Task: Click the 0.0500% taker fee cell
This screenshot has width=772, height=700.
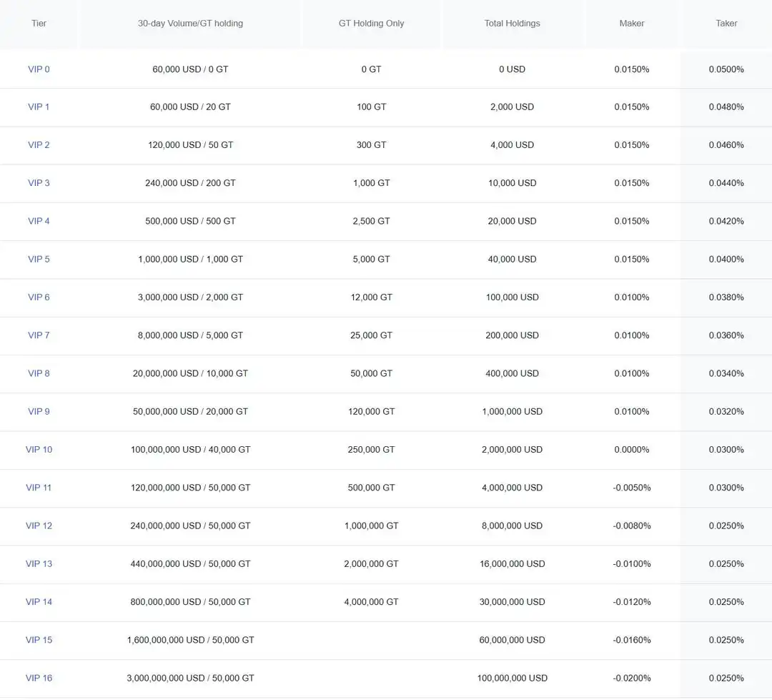Action: [726, 69]
